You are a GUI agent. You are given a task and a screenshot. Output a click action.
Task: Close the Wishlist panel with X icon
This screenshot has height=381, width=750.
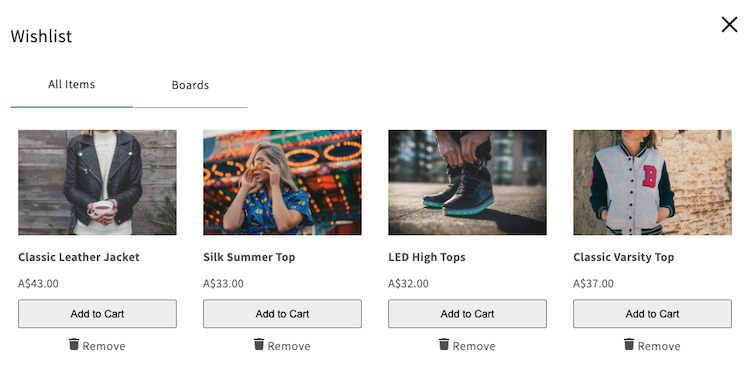coord(729,24)
